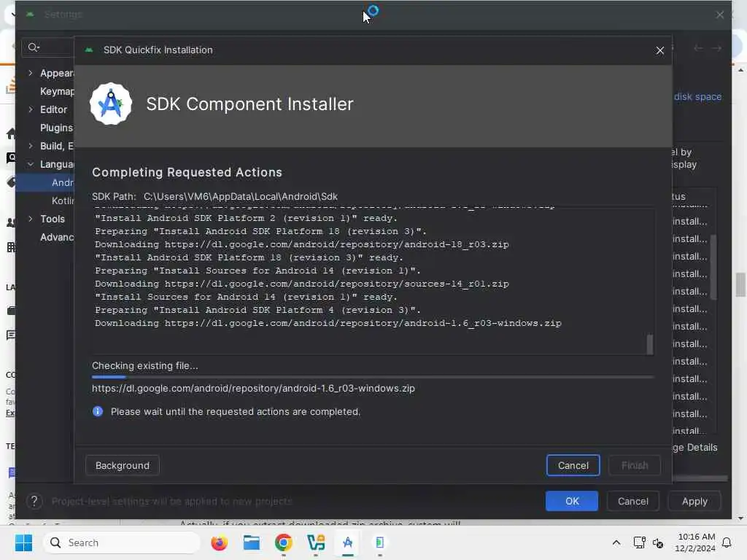This screenshot has width=747, height=560.
Task: Select the Advanced settings tree item
Action: click(57, 237)
